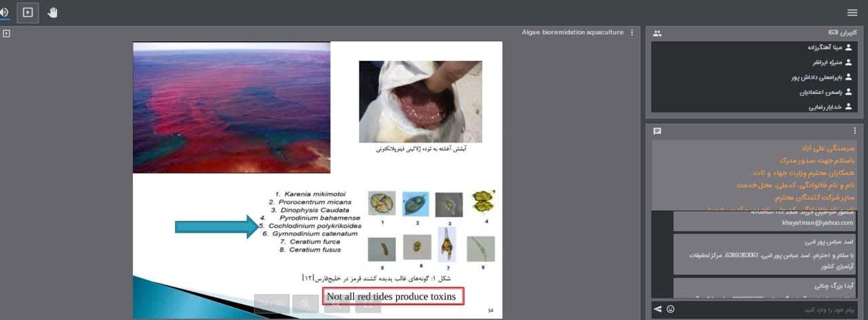The image size is (868, 320).
Task: Raise hand using the hand icon
Action: click(53, 12)
